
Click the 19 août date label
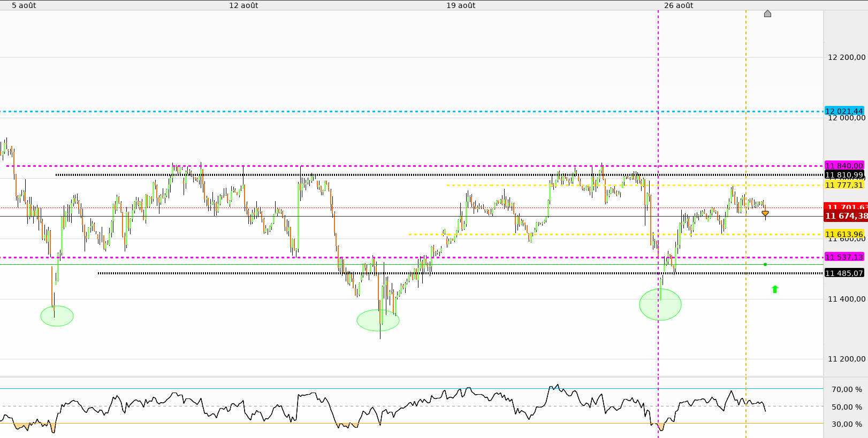coord(461,5)
